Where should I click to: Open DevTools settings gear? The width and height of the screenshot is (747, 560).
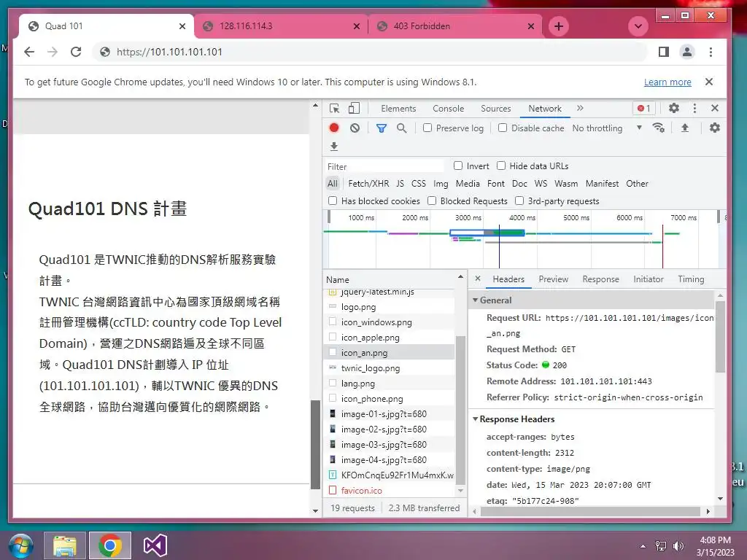[x=673, y=108]
